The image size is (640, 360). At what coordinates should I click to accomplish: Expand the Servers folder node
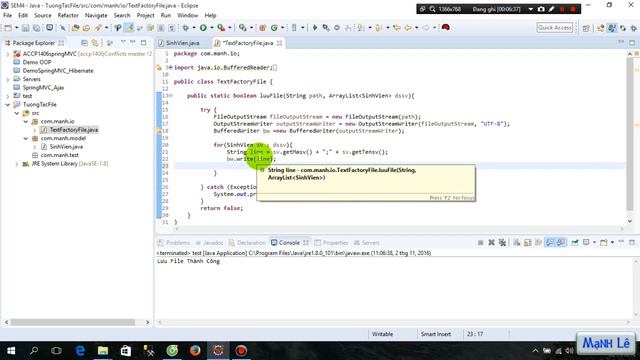[x=7, y=79]
